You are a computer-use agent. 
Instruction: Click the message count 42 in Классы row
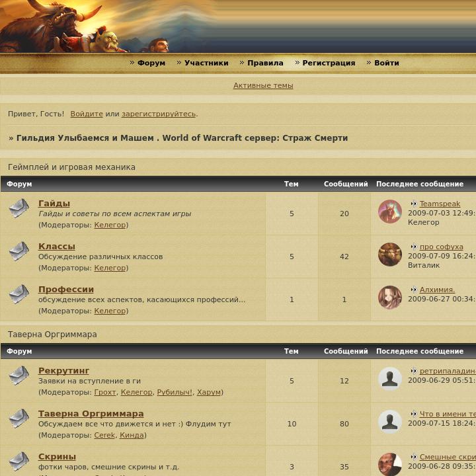tap(344, 257)
